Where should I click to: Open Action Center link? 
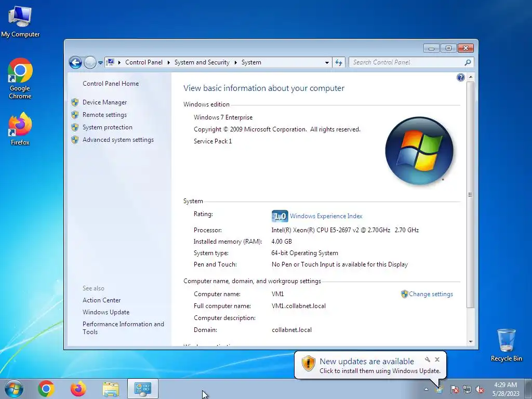pos(101,300)
